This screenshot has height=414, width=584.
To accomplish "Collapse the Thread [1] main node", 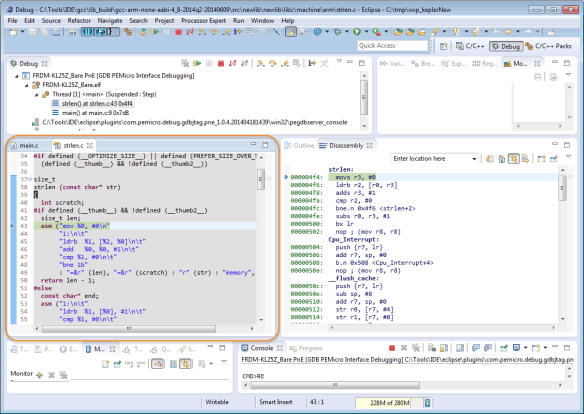I will pos(36,95).
